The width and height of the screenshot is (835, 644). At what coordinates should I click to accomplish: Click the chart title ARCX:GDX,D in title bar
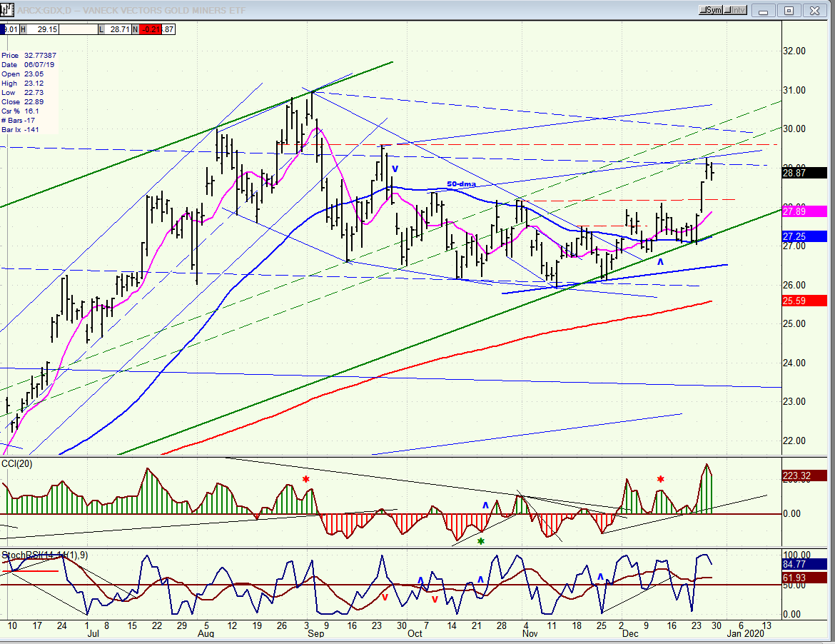(43, 10)
